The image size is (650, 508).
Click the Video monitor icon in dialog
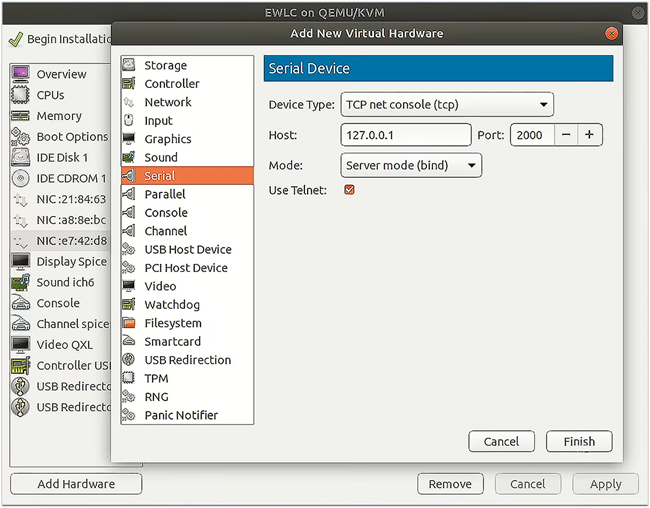pos(129,286)
